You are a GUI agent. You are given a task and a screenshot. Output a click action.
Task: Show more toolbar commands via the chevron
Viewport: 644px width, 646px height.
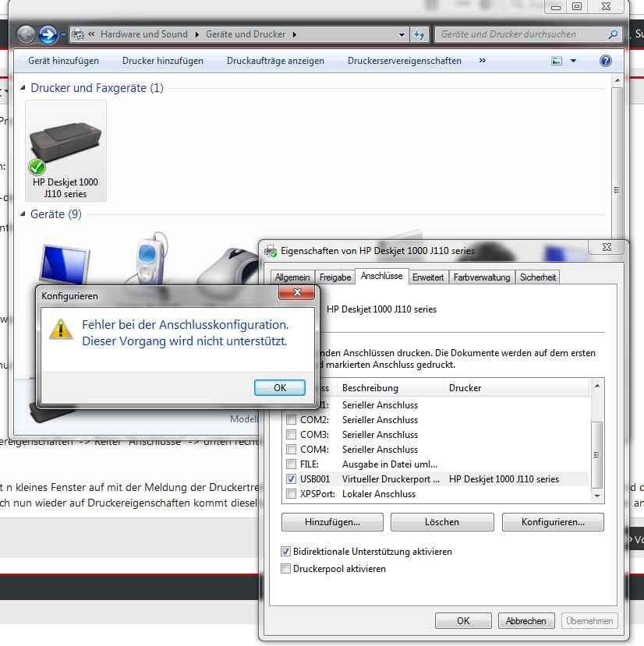tap(483, 61)
